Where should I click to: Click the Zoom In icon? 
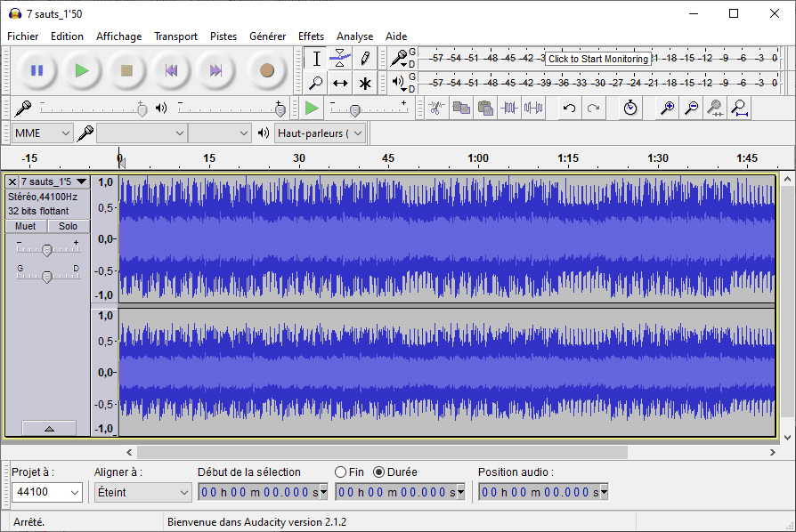point(667,108)
